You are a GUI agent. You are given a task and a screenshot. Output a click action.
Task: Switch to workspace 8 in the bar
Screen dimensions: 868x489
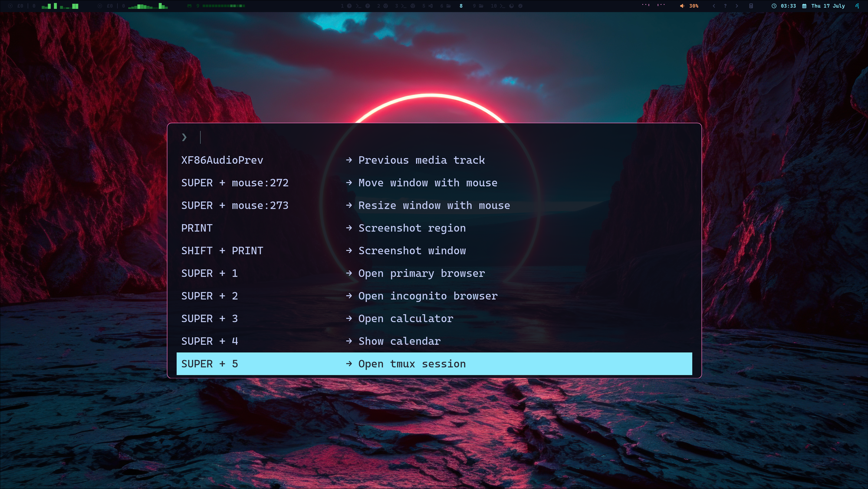click(x=461, y=6)
